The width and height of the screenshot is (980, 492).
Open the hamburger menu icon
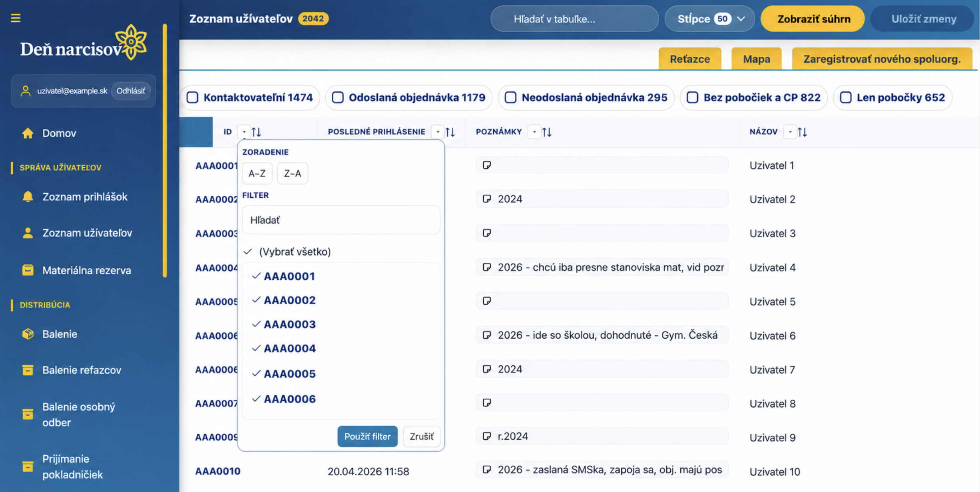tap(16, 18)
